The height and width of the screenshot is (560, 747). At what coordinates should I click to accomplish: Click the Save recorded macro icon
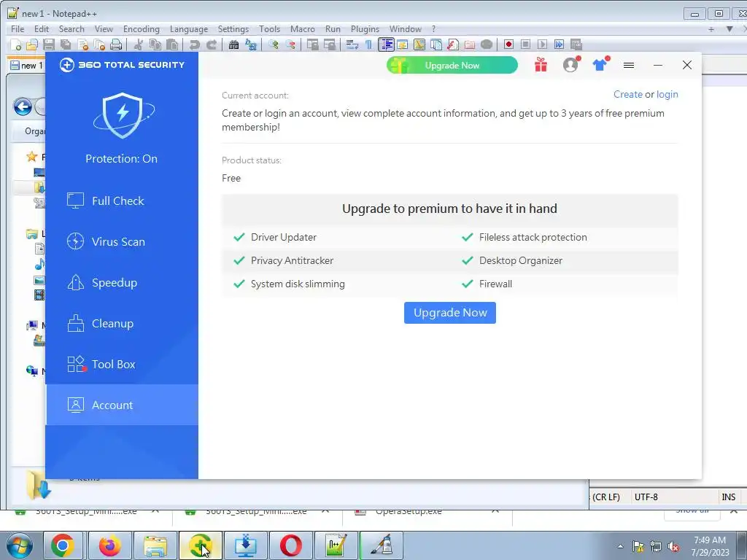576,44
